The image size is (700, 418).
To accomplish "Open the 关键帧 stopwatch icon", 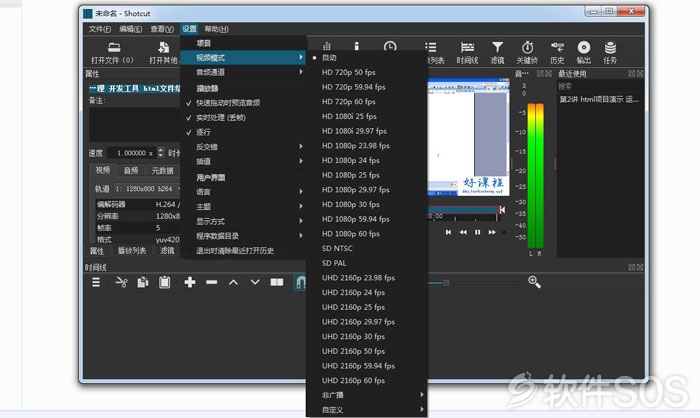I will pyautogui.click(x=527, y=47).
